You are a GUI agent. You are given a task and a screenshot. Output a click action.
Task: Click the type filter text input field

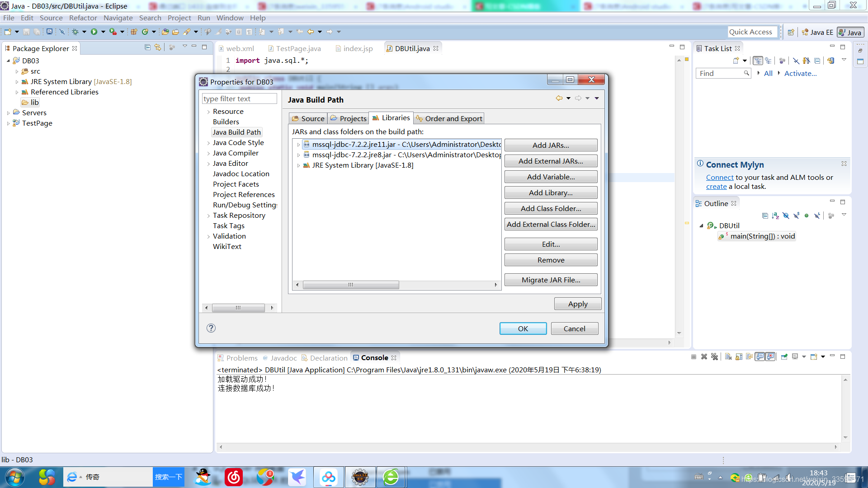[x=239, y=99]
